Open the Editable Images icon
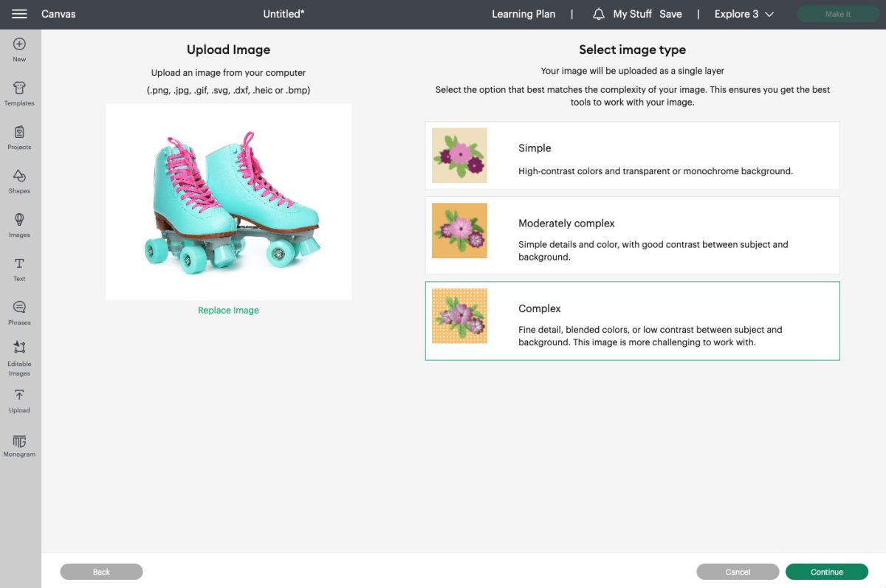The image size is (886, 588). pyautogui.click(x=19, y=347)
